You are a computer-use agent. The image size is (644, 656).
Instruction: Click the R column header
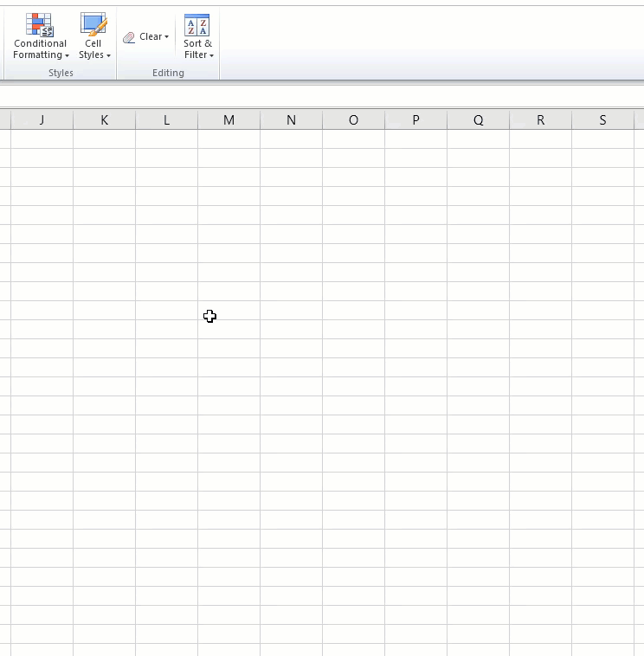coord(540,120)
